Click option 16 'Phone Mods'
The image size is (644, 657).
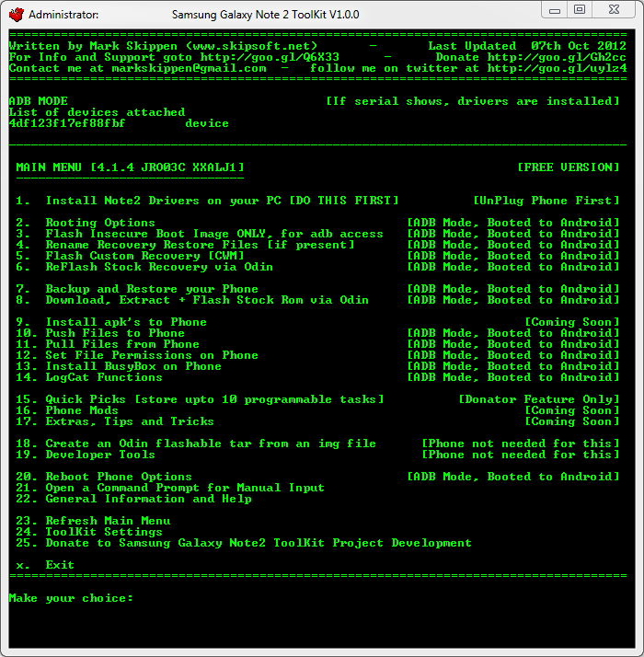coord(67,410)
